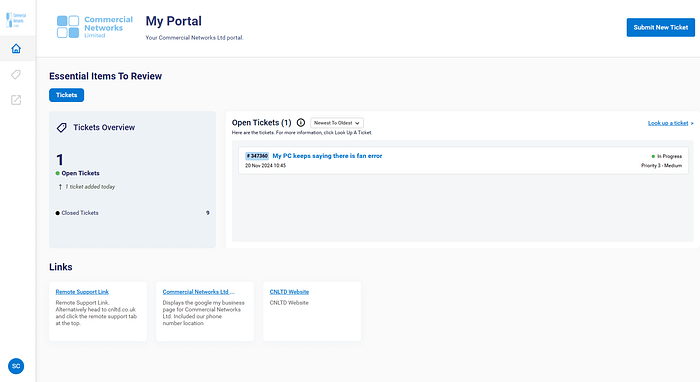This screenshot has height=382, width=700.
Task: Click the Commercial Networks Limited header logo
Action: pos(95,27)
